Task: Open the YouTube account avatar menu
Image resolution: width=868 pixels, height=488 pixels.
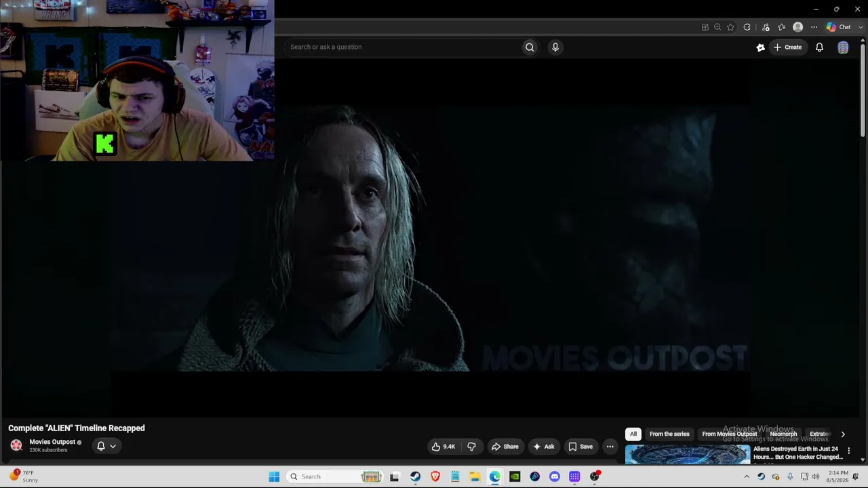Action: 843,47
